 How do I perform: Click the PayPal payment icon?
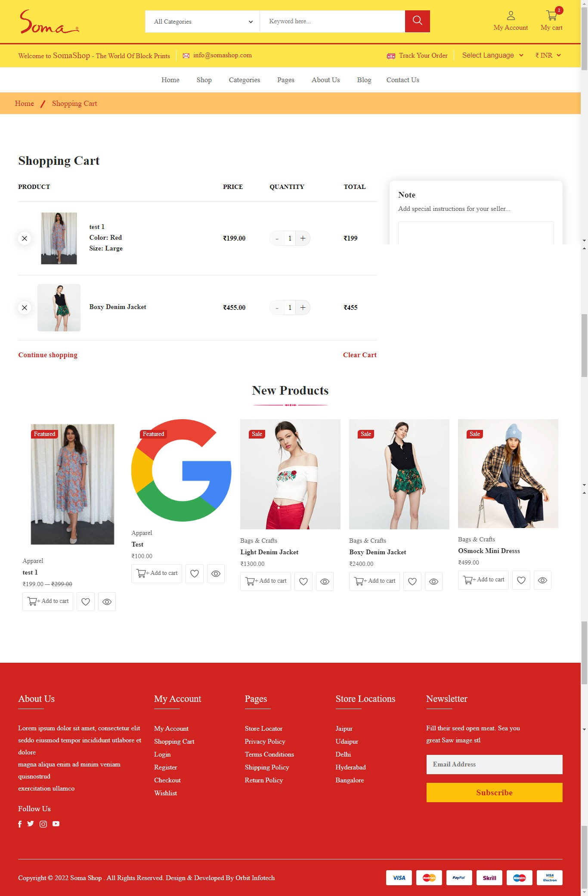point(459,877)
